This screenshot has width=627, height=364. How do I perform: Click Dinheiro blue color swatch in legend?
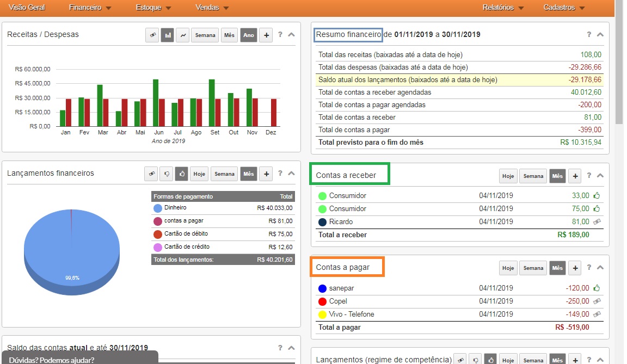point(158,208)
